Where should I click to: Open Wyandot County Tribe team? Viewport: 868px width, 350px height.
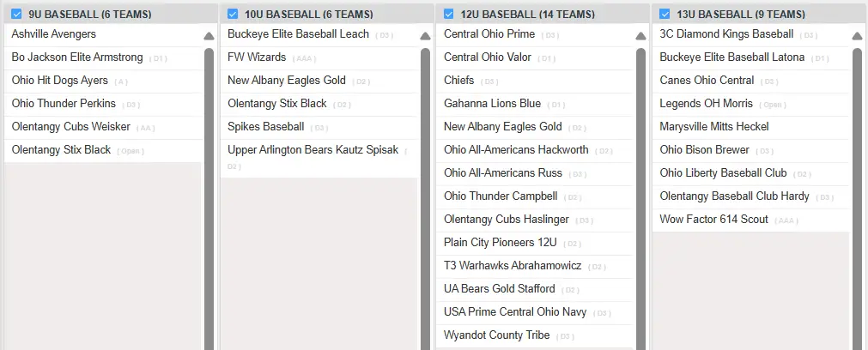496,335
